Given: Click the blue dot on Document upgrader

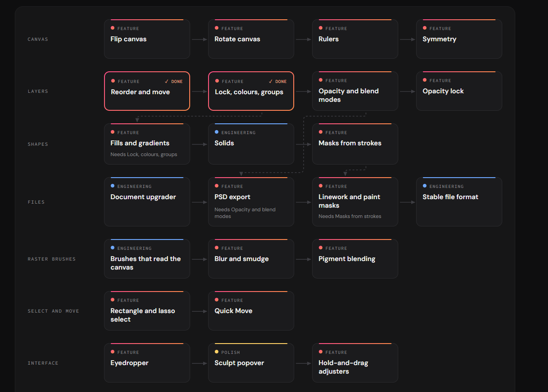Looking at the screenshot, I should (x=113, y=186).
